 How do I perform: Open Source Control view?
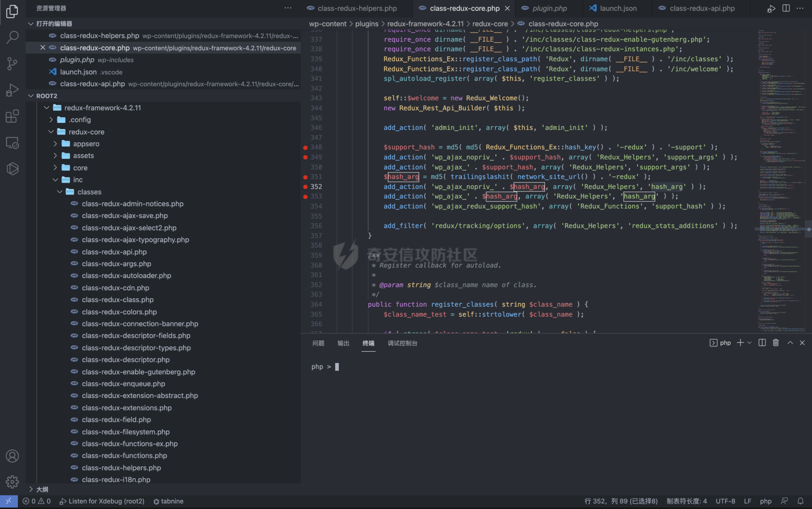pyautogui.click(x=12, y=64)
